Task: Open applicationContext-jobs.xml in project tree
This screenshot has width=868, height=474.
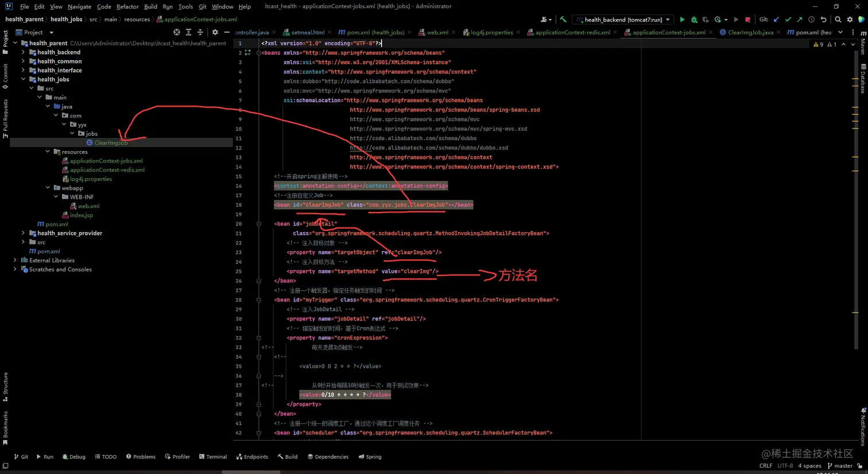Action: (106, 161)
